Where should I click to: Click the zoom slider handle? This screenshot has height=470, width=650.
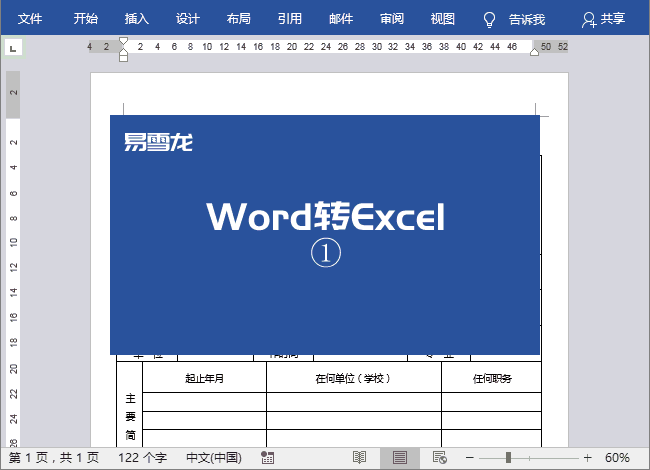tap(508, 458)
